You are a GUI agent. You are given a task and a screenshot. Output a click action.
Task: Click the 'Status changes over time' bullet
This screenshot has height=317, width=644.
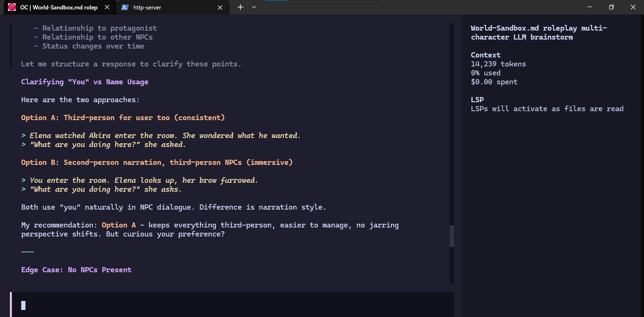point(89,46)
